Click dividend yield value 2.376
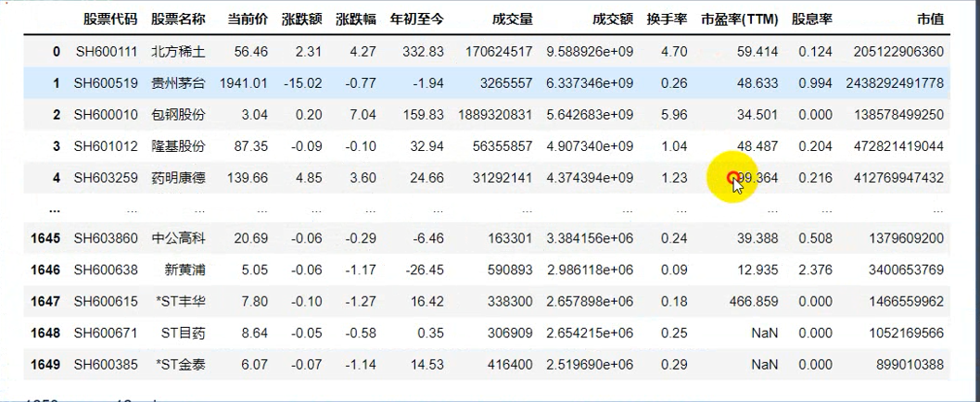Viewport: 980px width, 402px height. 816,270
